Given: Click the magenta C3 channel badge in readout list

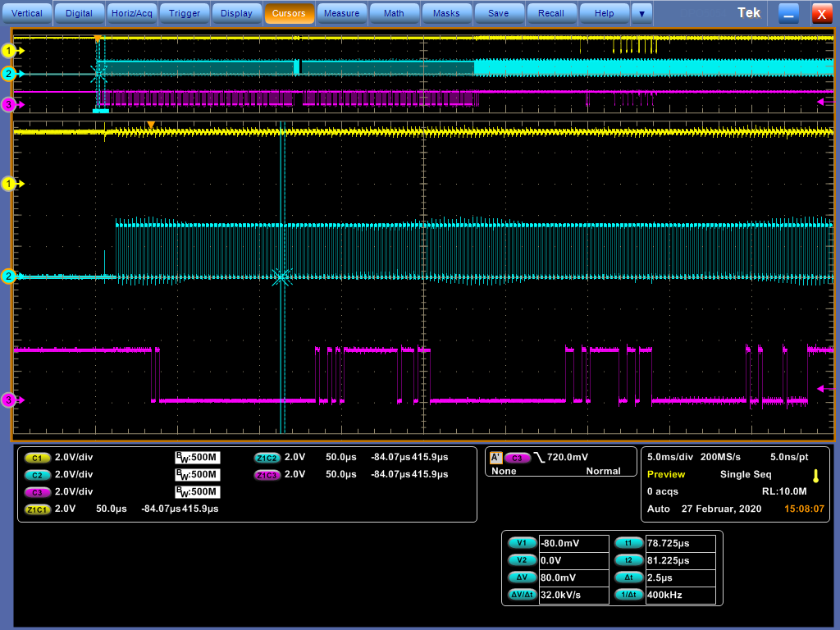Looking at the screenshot, I should (x=37, y=491).
